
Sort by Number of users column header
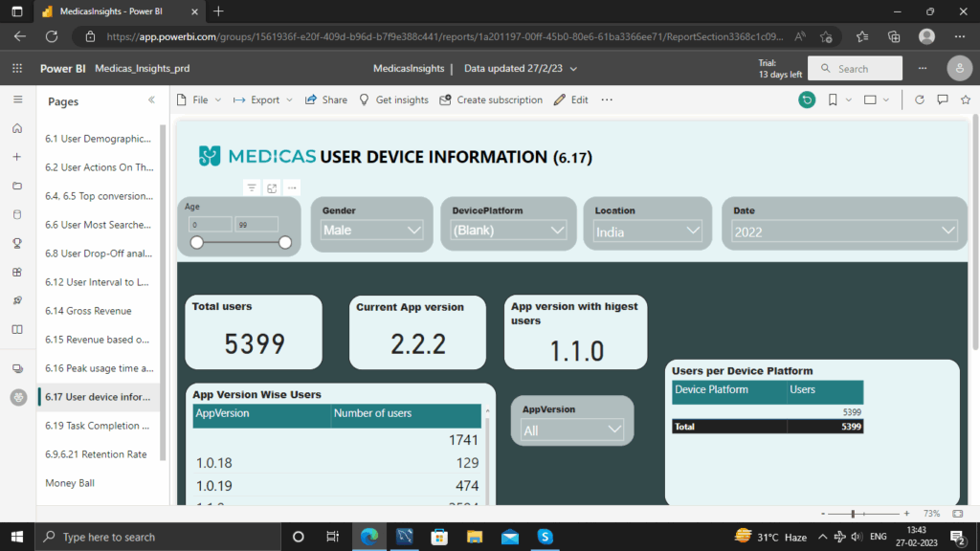[406, 415]
